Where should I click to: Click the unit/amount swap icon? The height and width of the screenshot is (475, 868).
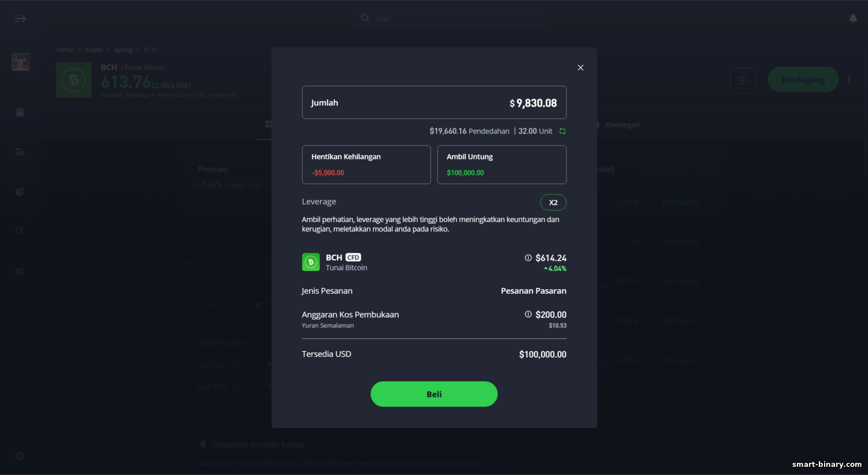(562, 131)
